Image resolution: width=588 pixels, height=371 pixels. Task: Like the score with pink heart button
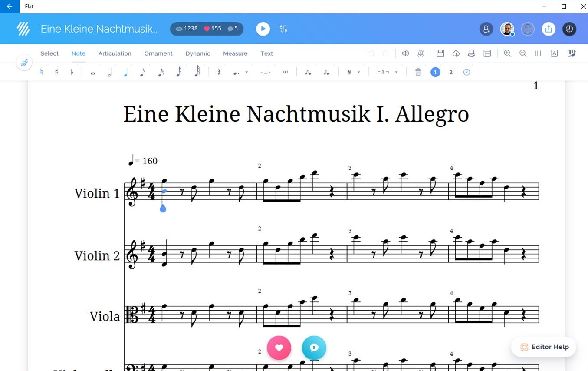pos(279,348)
